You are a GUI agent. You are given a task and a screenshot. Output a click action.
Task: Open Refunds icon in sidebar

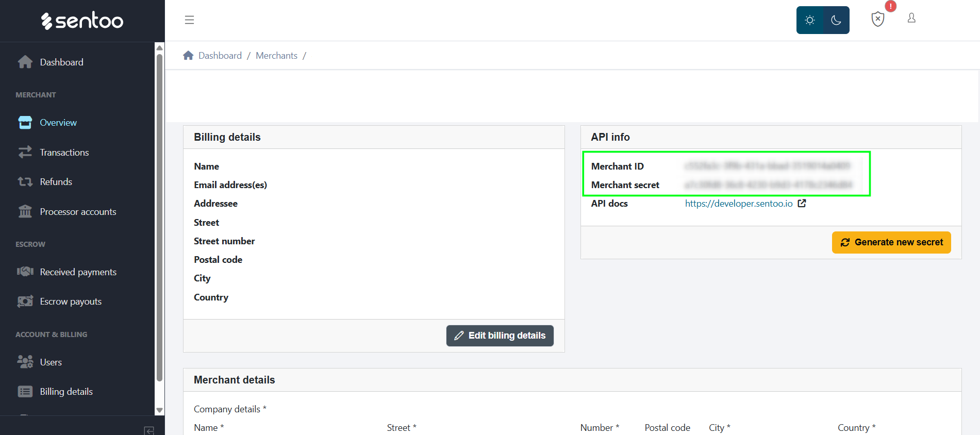25,182
